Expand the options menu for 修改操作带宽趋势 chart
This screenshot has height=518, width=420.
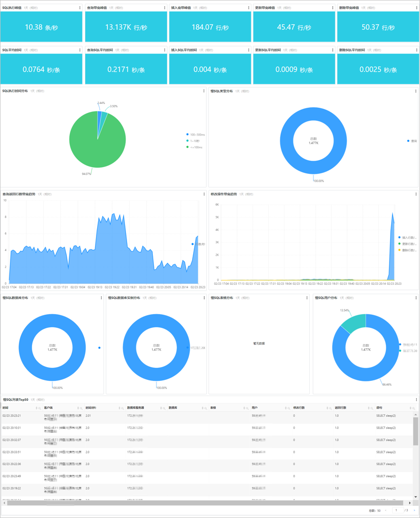coord(416,194)
